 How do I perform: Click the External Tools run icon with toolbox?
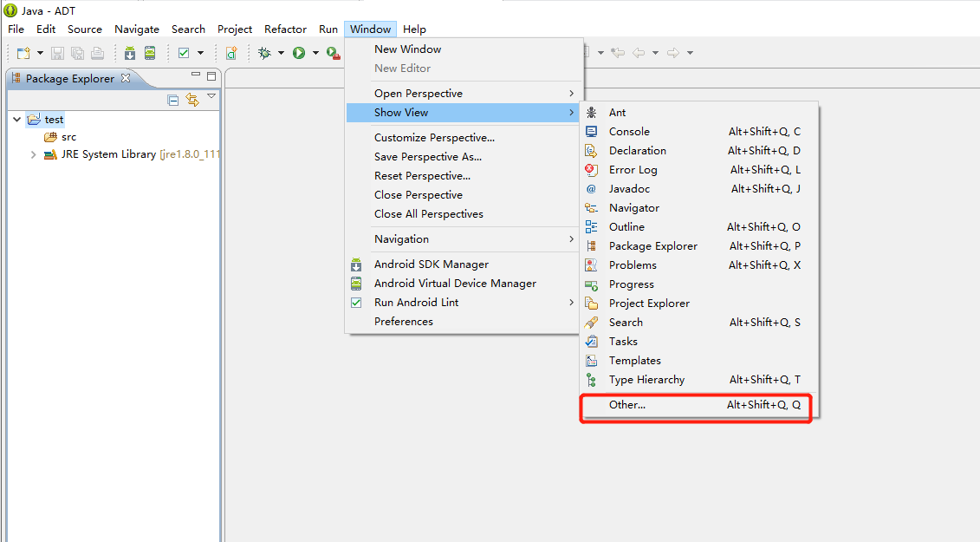(333, 53)
